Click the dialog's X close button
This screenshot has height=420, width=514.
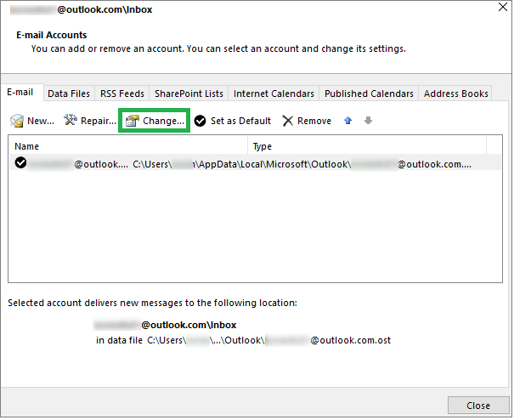[503, 7]
